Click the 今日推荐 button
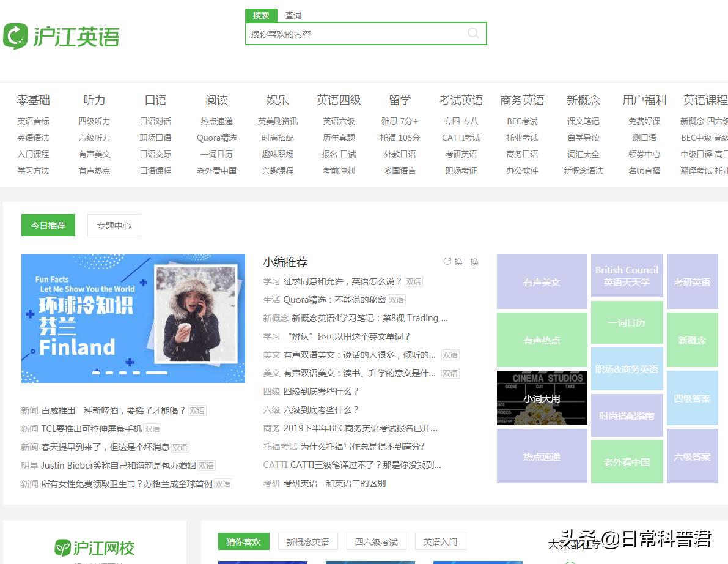 point(48,225)
